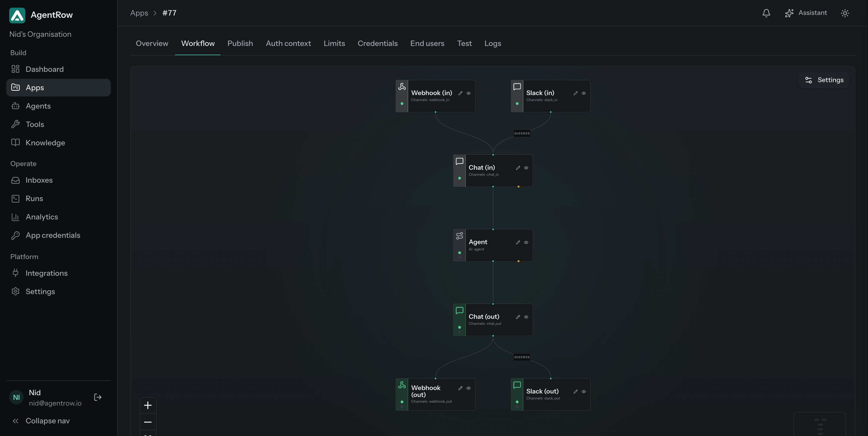The height and width of the screenshot is (436, 868).
Task: Click the notifications bell icon
Action: point(766,13)
